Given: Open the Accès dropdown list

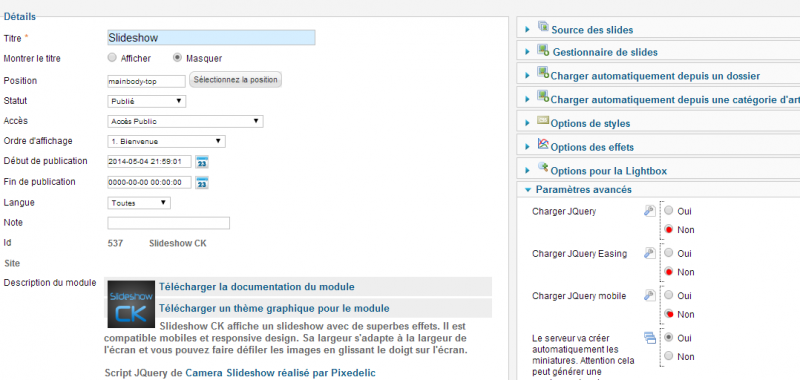Looking at the screenshot, I should [185, 121].
